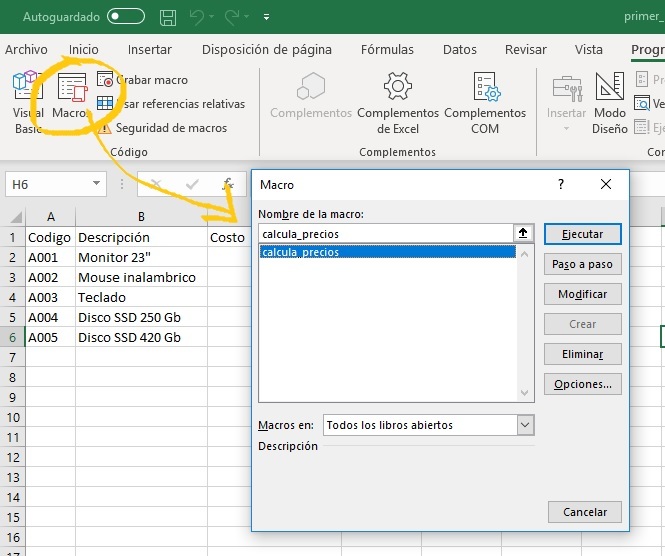The width and height of the screenshot is (665, 556).
Task: Switch to the Fórmulas ribbon tab
Action: (x=387, y=49)
